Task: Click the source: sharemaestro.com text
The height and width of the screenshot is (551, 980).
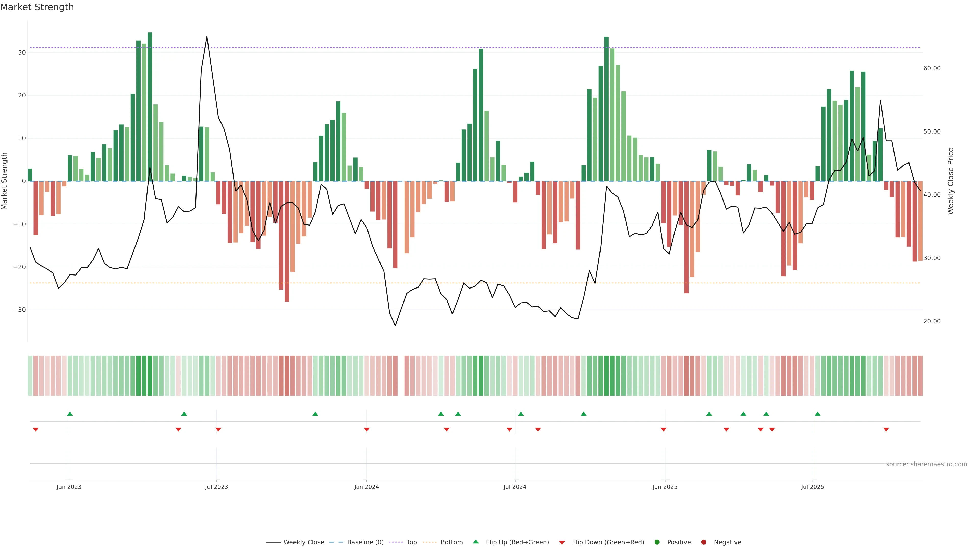Action: [926, 464]
